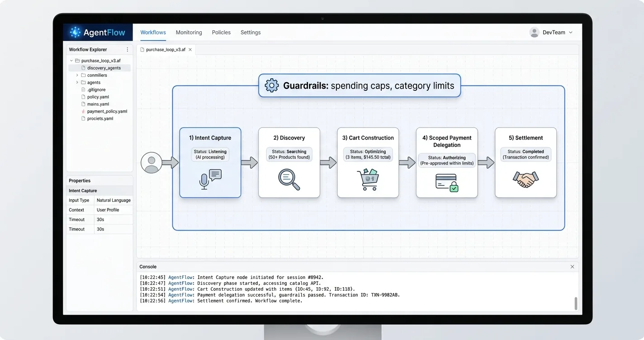
Task: Click the Status: Authorizing badge
Action: 447,160
